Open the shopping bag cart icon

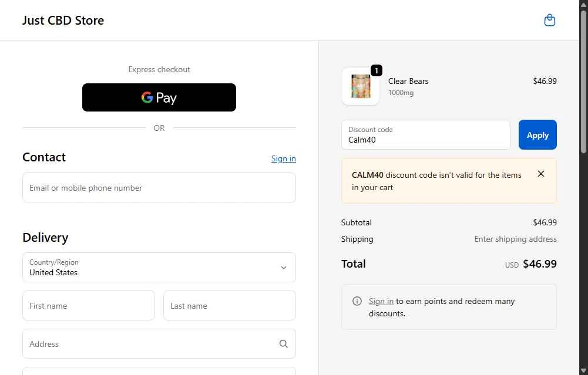click(550, 21)
